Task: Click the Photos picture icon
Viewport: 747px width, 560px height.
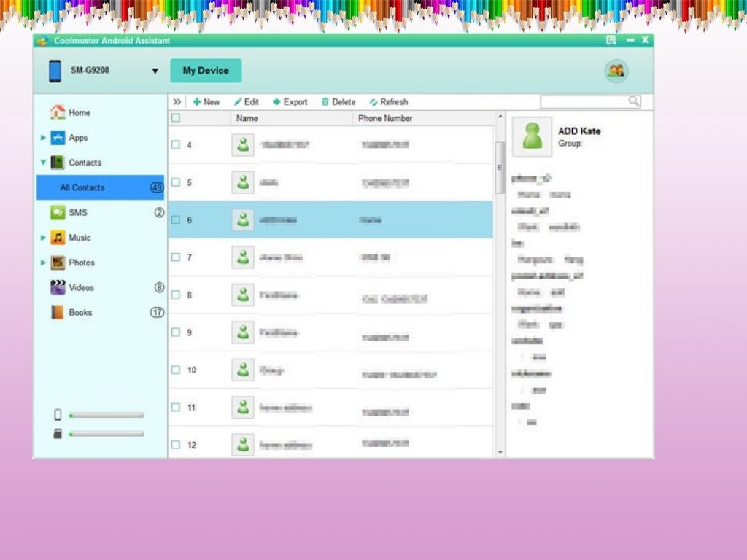Action: [x=58, y=262]
